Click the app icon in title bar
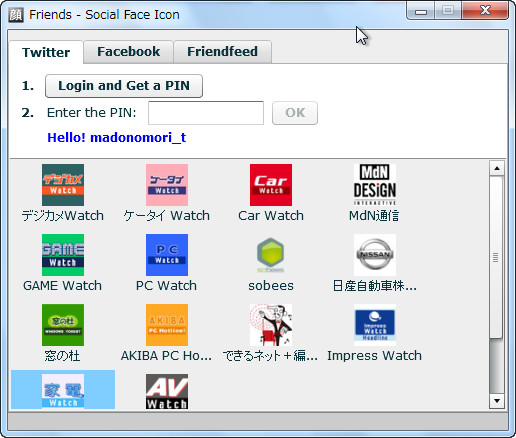516x438 pixels. [x=16, y=15]
